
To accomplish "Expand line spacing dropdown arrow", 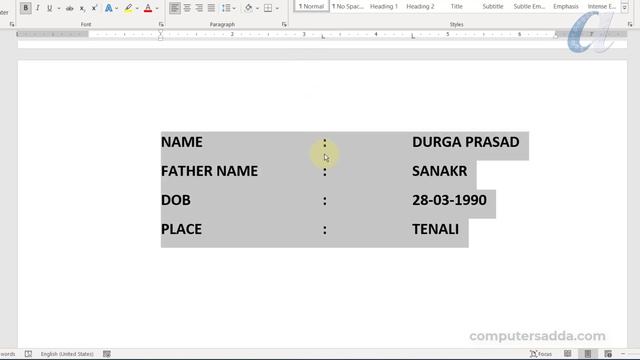I will 234,8.
